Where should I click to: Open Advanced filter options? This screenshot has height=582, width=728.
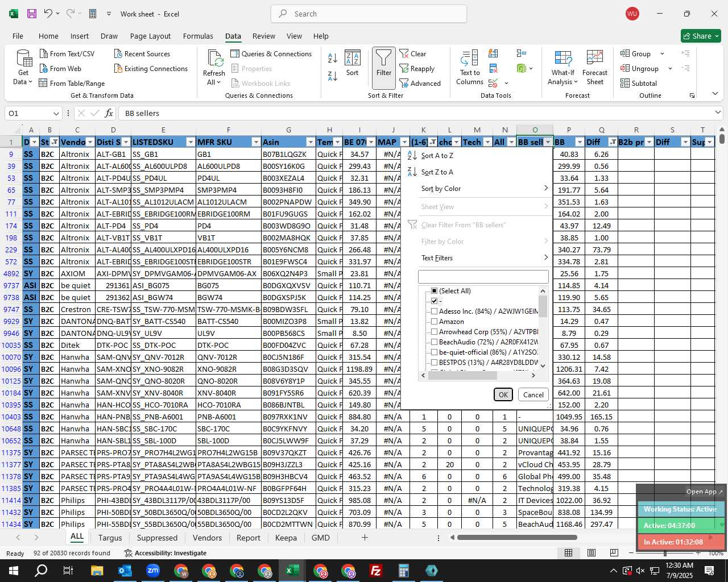(420, 84)
